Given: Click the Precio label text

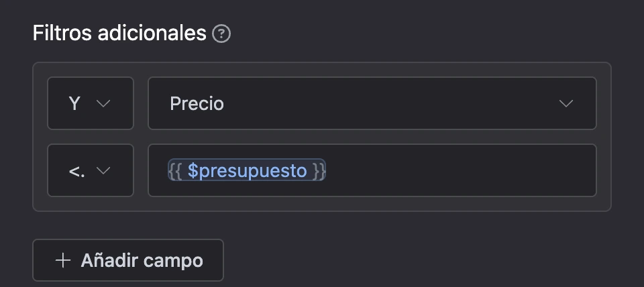Looking at the screenshot, I should coord(197,103).
